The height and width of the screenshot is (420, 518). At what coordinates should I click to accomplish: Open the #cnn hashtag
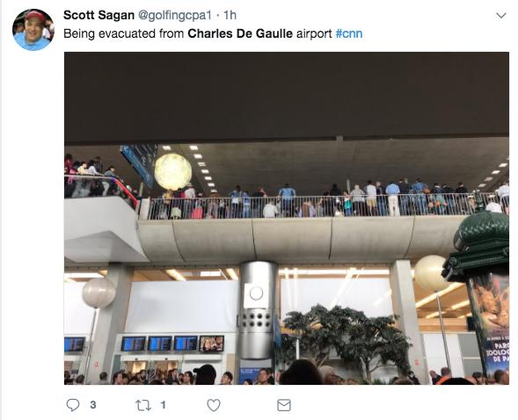349,33
